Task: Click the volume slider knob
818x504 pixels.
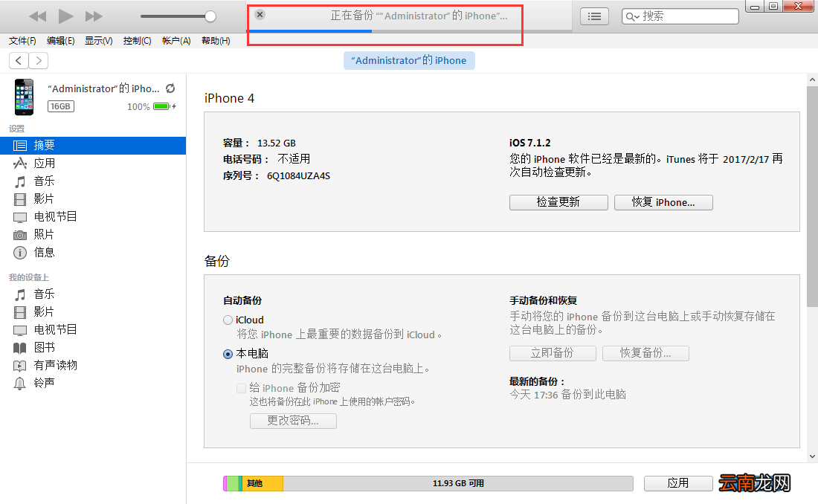Action: (210, 16)
